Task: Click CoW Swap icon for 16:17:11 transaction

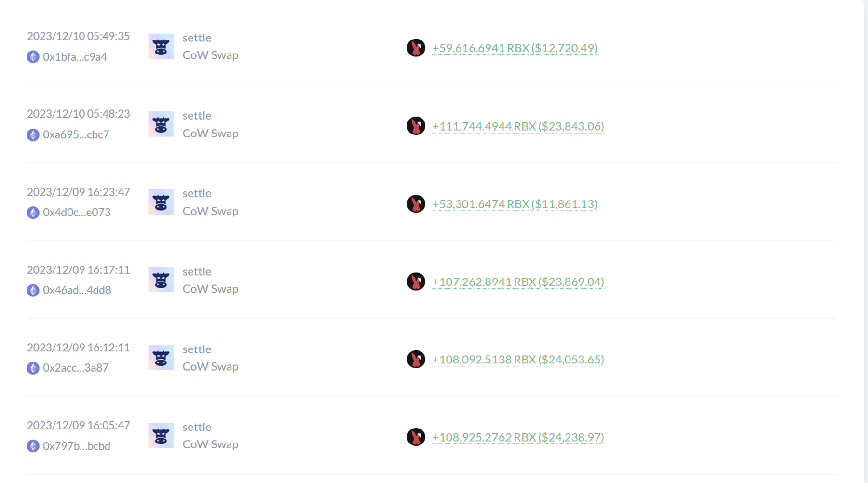Action: pos(161,280)
